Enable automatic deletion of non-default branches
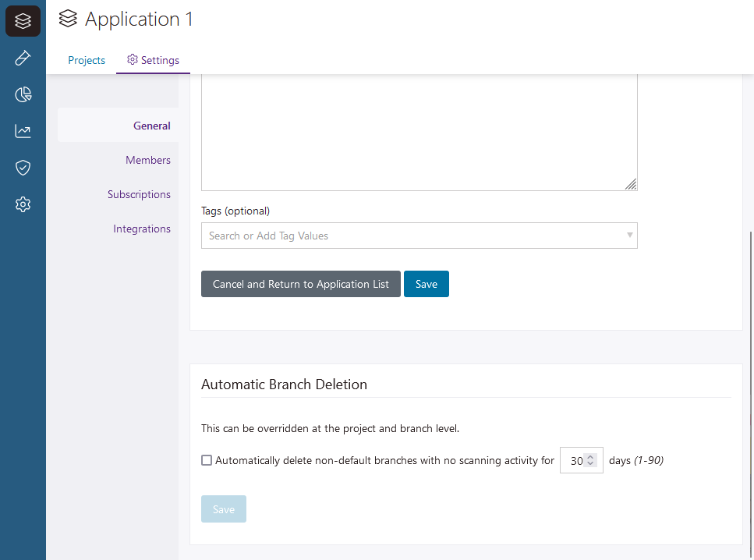 [207, 460]
